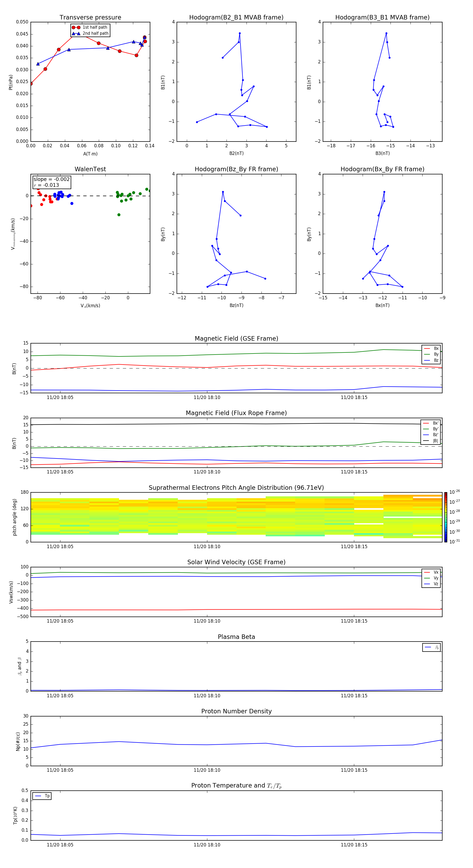Select the "Bx'" flux rope legend entry
Viewport: 473px width, 868px height.
pyautogui.click(x=431, y=423)
